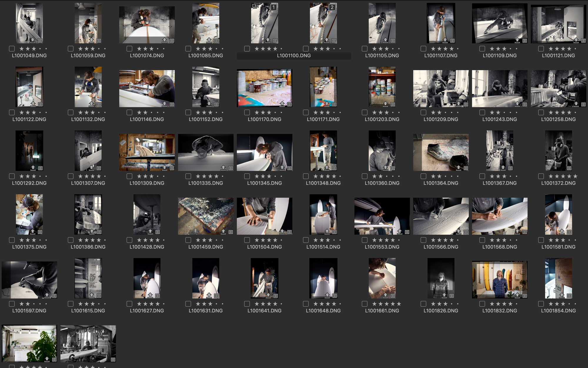Click the adjustments icon on L1001170.DNG thumbnail
This screenshot has height=368, width=588.
pyautogui.click(x=290, y=104)
